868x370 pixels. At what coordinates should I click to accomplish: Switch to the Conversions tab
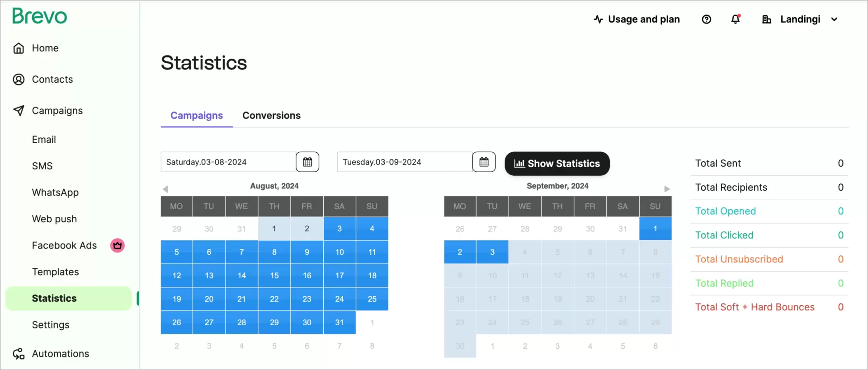tap(271, 116)
